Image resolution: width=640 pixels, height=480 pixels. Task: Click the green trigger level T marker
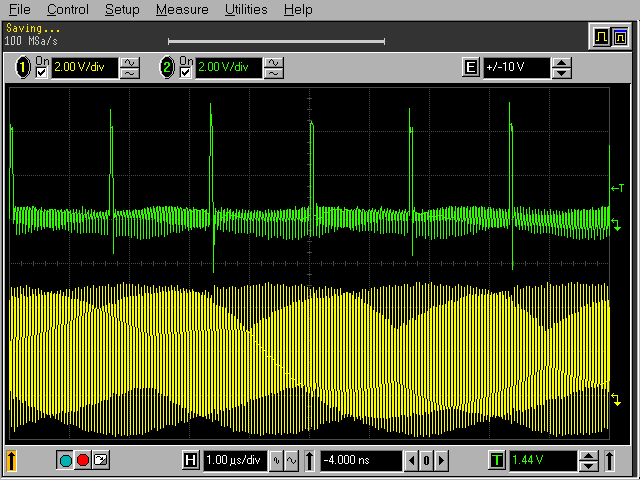[618, 188]
